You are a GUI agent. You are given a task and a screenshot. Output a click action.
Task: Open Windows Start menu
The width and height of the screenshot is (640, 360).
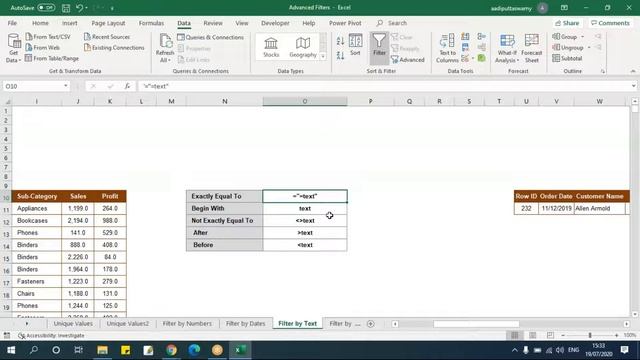point(11,350)
